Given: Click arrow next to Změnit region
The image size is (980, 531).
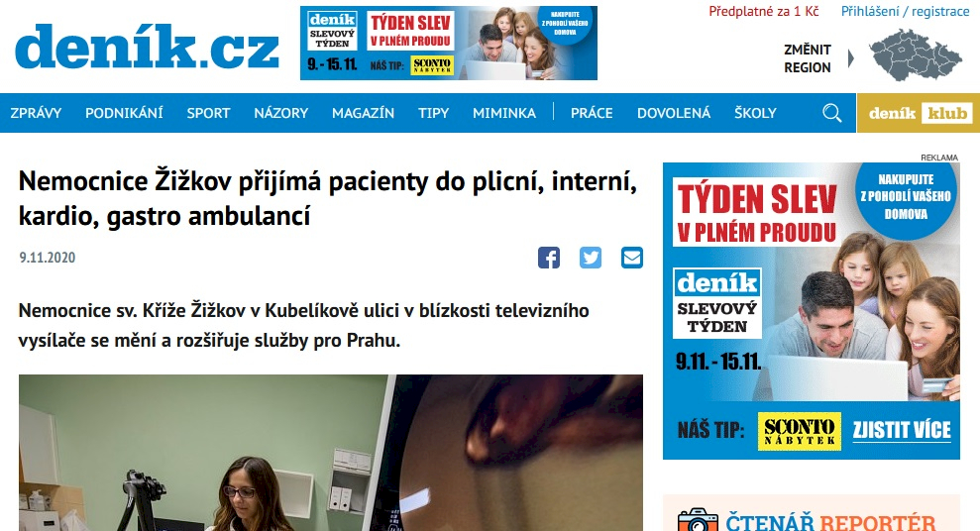Looking at the screenshot, I should click(850, 58).
